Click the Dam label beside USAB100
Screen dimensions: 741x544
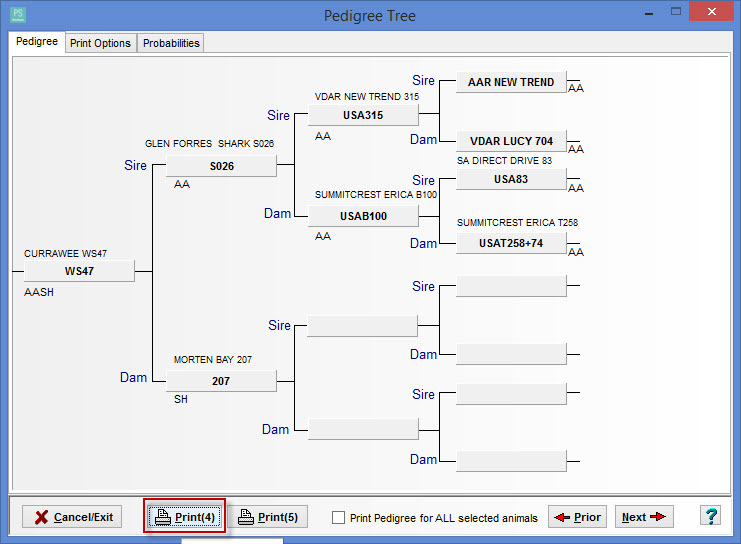pos(277,213)
